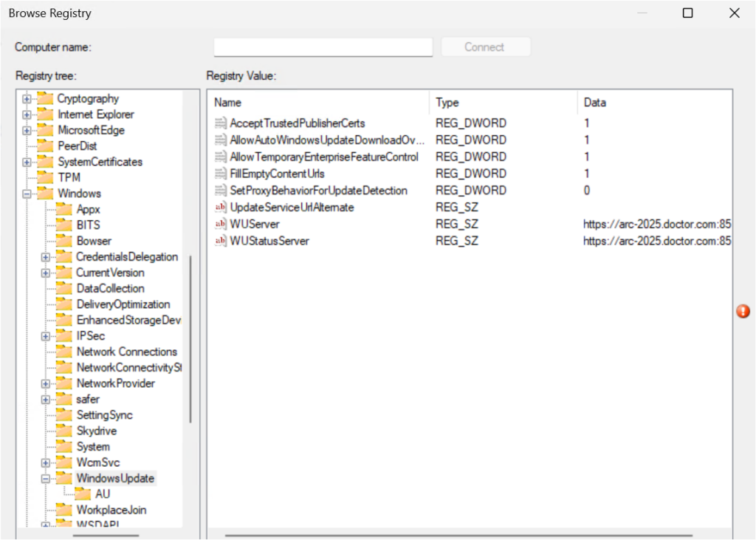The image size is (756, 540).
Task: Sort values by the Name column header
Action: [x=317, y=103]
